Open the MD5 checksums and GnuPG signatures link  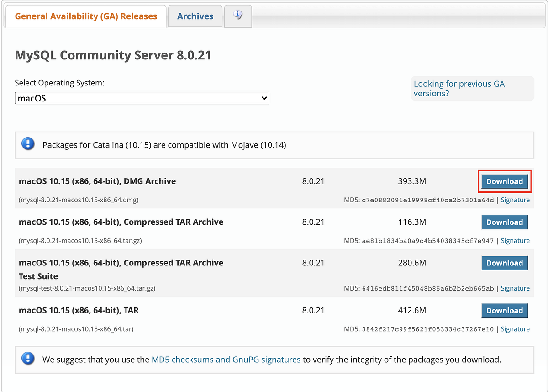(226, 360)
